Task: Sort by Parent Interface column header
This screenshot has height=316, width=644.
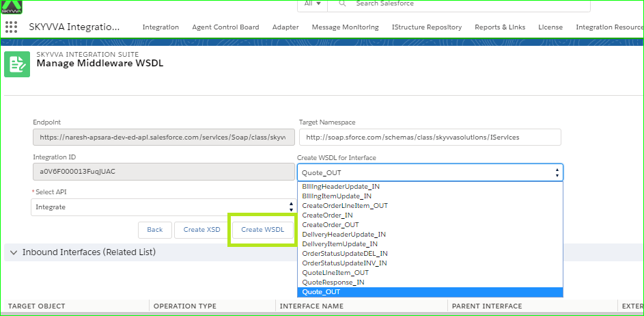Action: (x=487, y=306)
